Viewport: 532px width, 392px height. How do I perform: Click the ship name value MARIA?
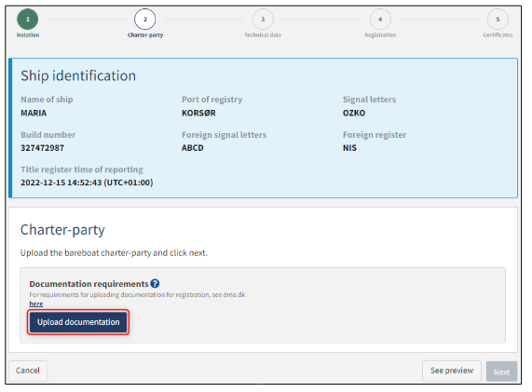pyautogui.click(x=34, y=113)
